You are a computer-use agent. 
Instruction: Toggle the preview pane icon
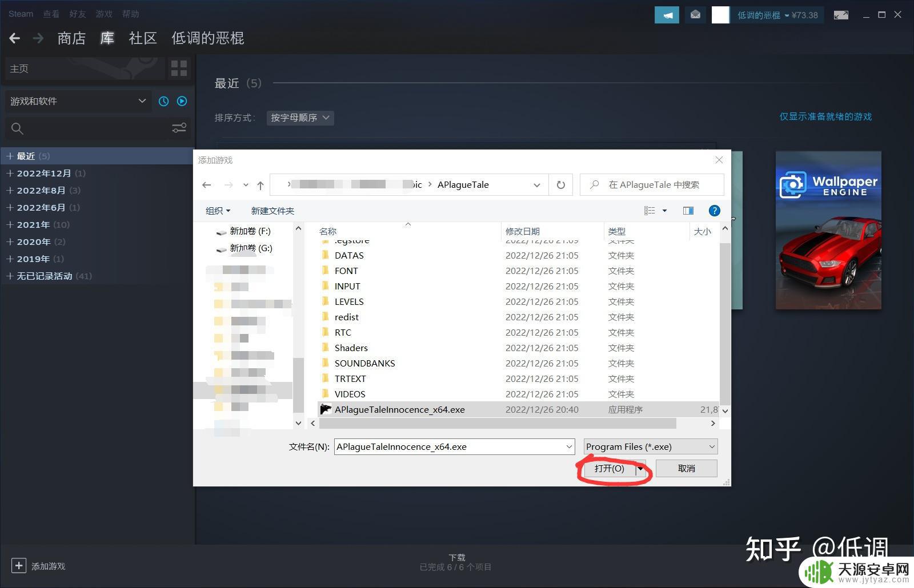[x=688, y=211]
